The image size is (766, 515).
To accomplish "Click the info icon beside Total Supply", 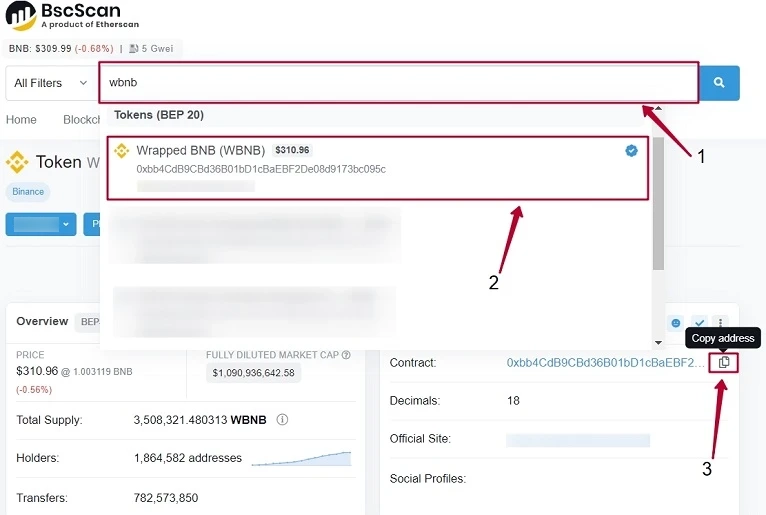I will [x=282, y=420].
